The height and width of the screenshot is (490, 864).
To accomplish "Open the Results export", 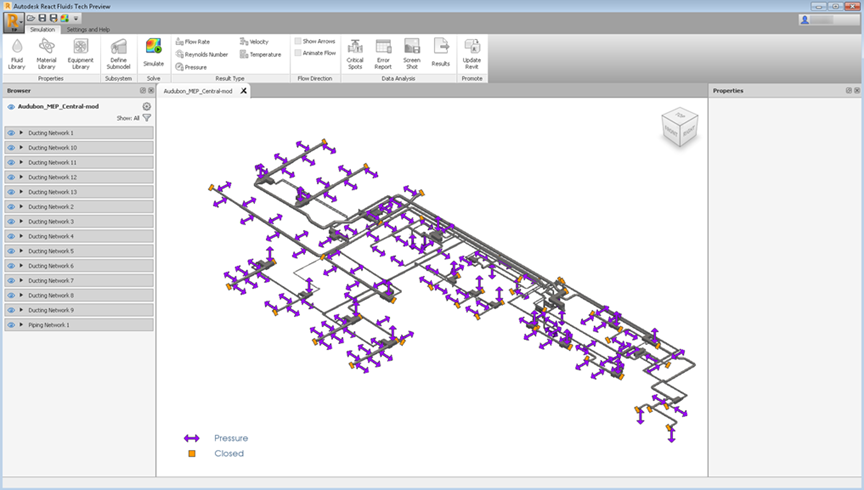I will [440, 53].
